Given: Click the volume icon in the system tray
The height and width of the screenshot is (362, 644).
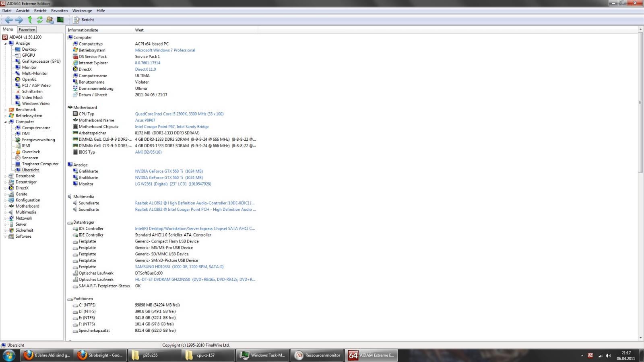Looking at the screenshot, I should (x=608, y=356).
